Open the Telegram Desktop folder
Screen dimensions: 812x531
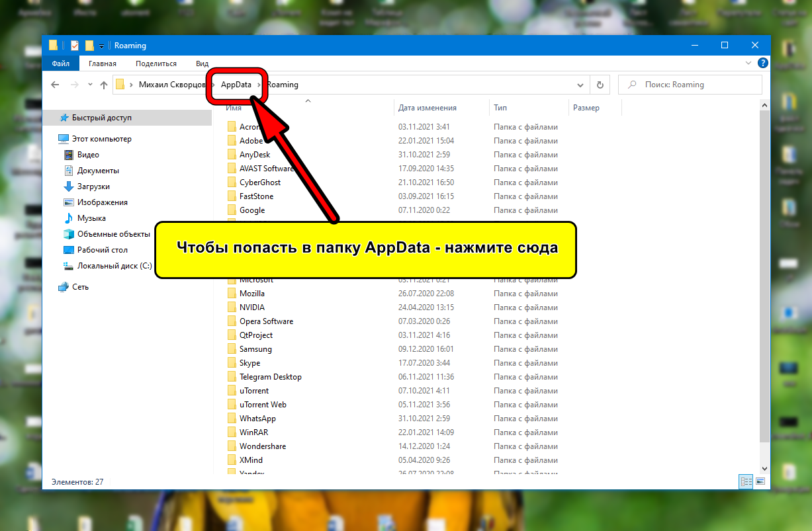point(270,377)
